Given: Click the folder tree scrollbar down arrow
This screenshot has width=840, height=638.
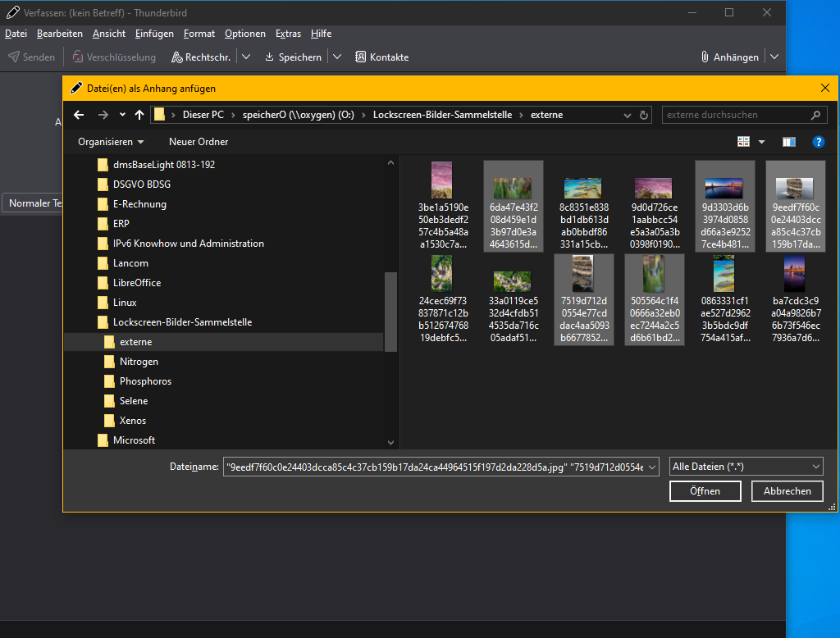Looking at the screenshot, I should pyautogui.click(x=390, y=443).
